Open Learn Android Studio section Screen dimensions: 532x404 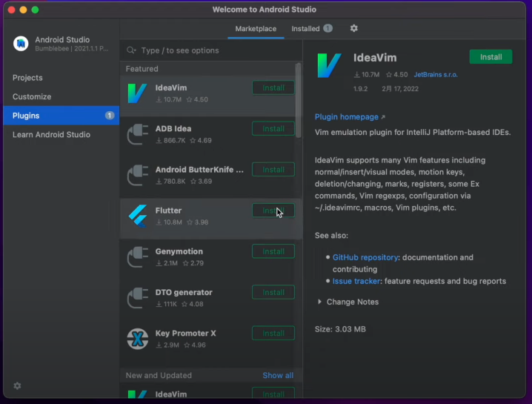pyautogui.click(x=51, y=134)
